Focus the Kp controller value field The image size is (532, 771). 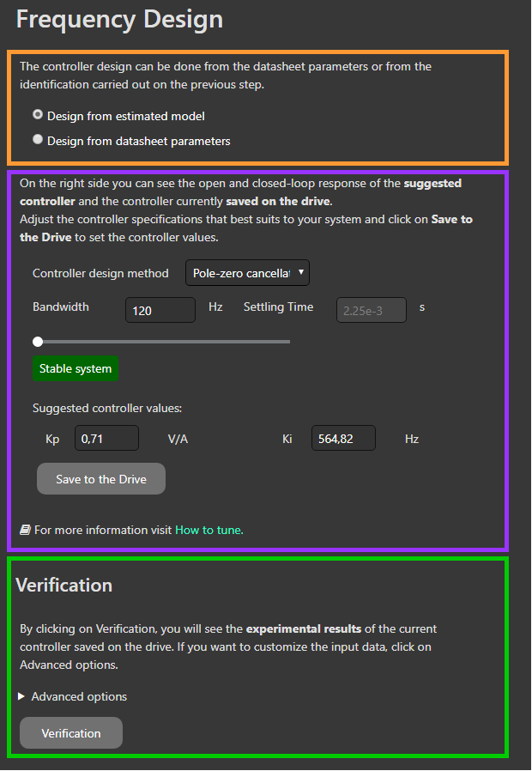click(106, 439)
